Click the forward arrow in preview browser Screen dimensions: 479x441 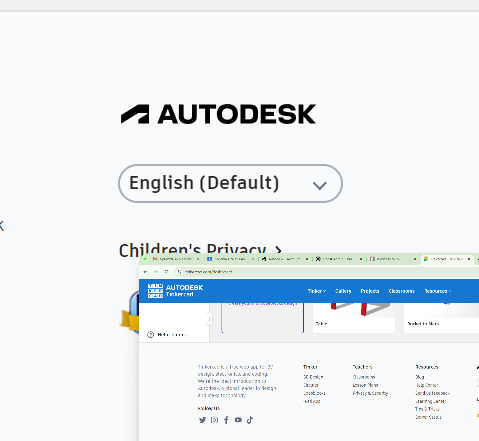point(156,272)
